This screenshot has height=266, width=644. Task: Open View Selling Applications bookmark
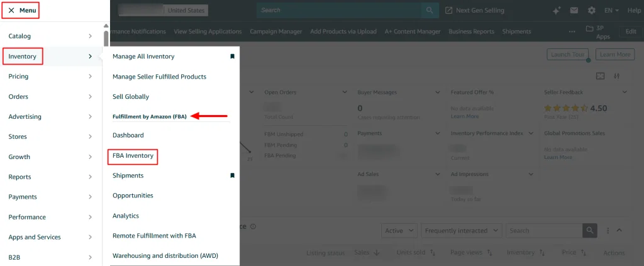point(208,31)
